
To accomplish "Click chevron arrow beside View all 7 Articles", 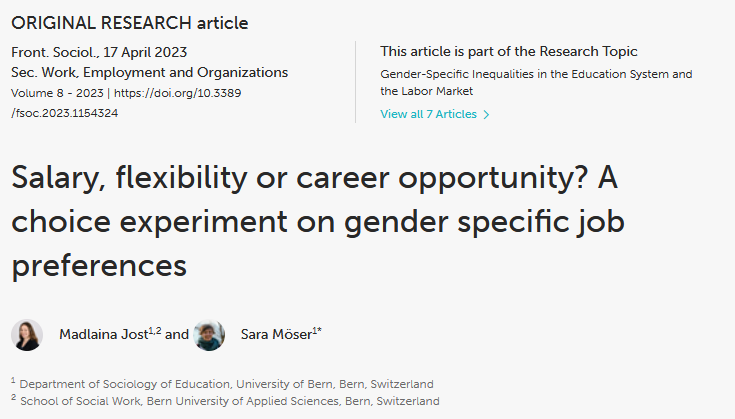I will pos(487,114).
